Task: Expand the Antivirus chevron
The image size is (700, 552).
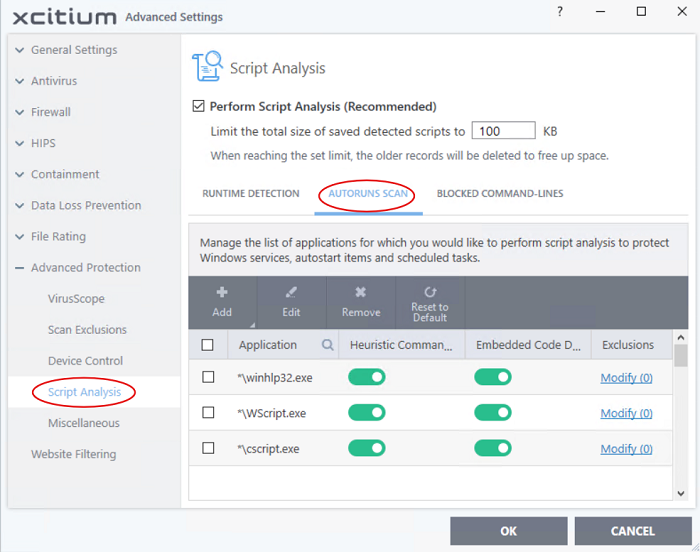Action: tap(20, 81)
